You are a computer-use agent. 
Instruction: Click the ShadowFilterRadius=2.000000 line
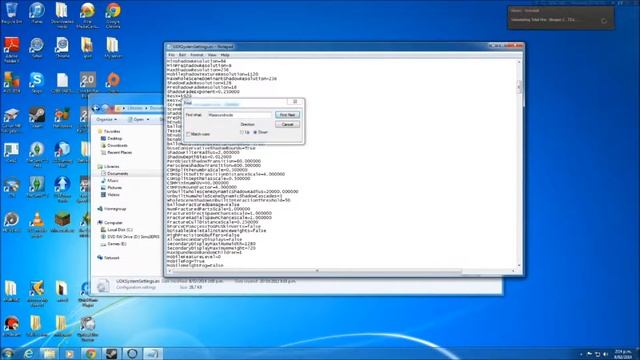[x=203, y=152]
